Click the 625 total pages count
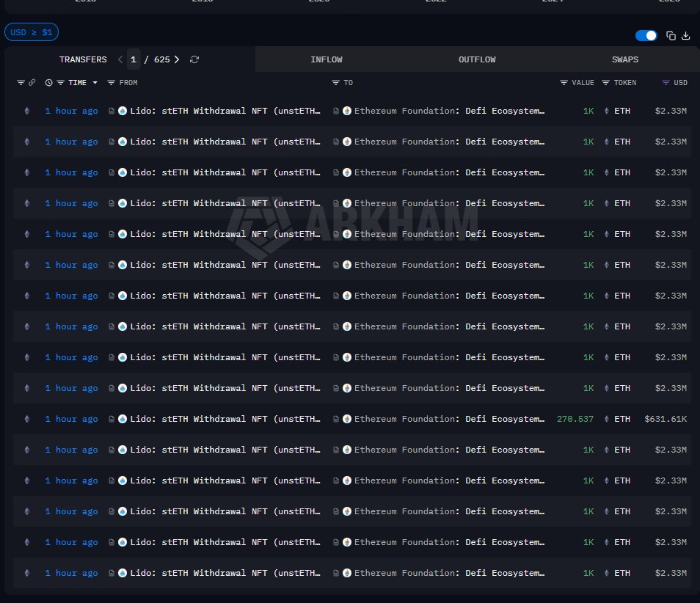The width and height of the screenshot is (700, 603). pyautogui.click(x=161, y=59)
